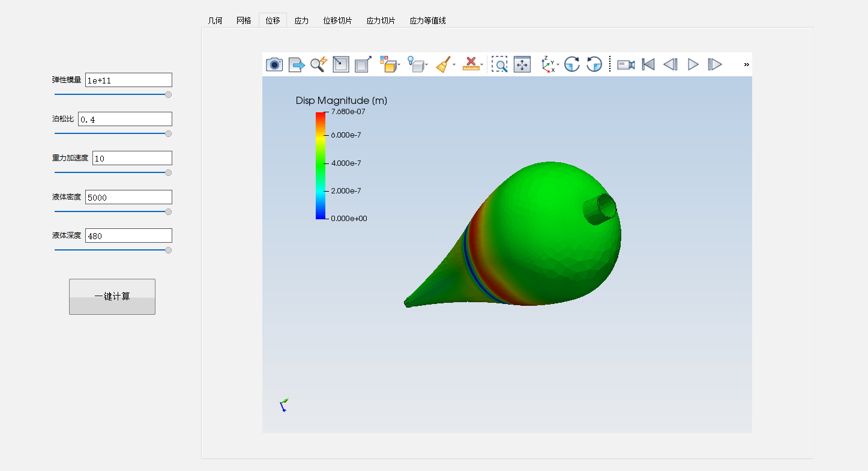This screenshot has width=868, height=471.
Task: Open the XYZ axis orientation dropdown arrow
Action: [x=558, y=65]
